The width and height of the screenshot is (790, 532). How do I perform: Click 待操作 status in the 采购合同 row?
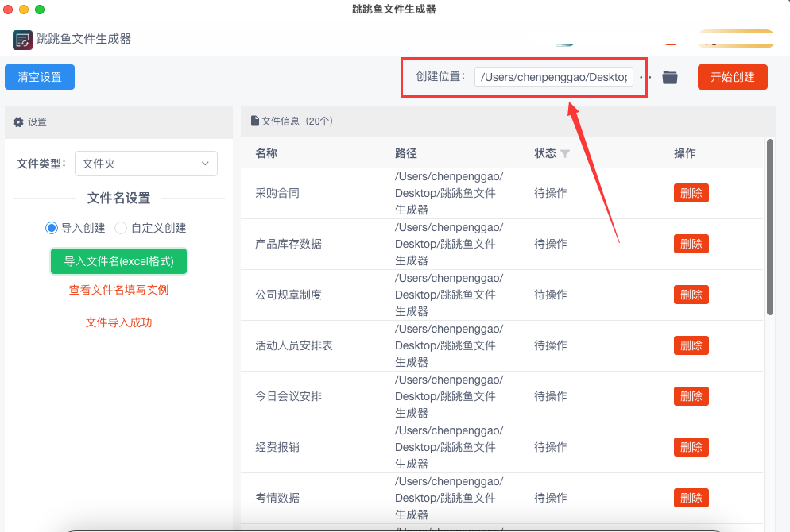(x=551, y=193)
